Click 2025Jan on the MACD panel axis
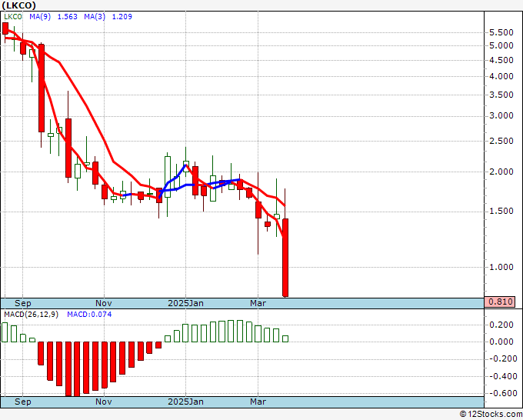523x420 pixels. click(185, 402)
